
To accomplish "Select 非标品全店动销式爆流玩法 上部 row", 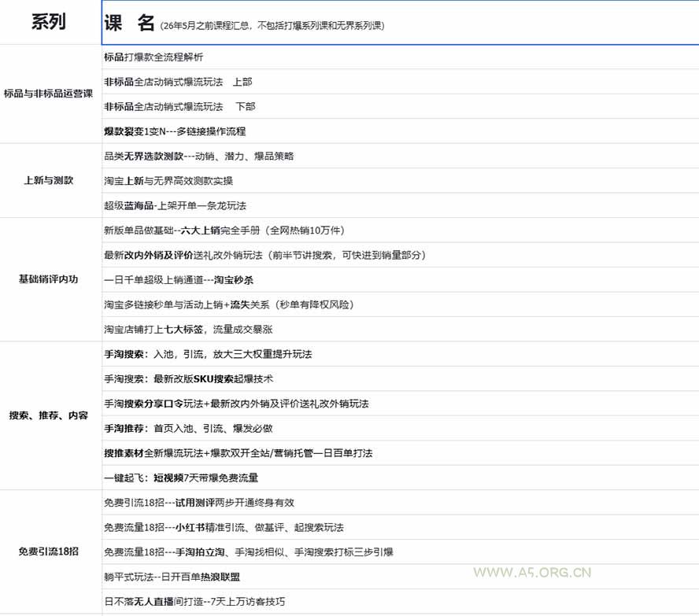I will [x=401, y=82].
